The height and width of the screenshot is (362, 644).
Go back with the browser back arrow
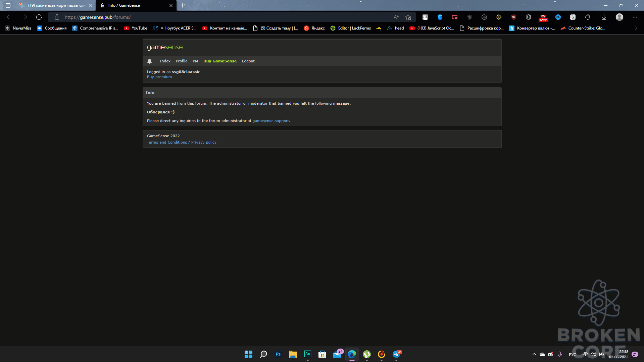coord(9,17)
